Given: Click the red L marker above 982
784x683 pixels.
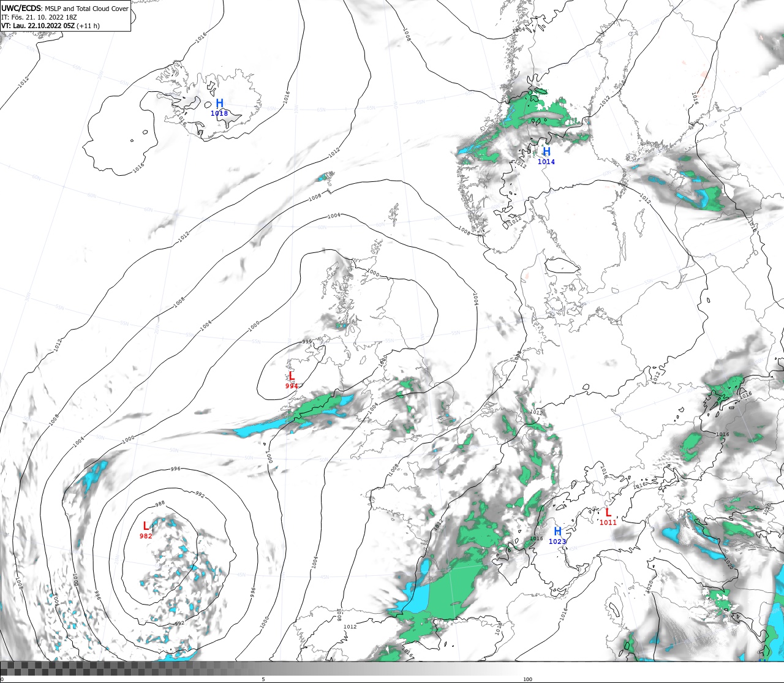Looking at the screenshot, I should click(146, 526).
